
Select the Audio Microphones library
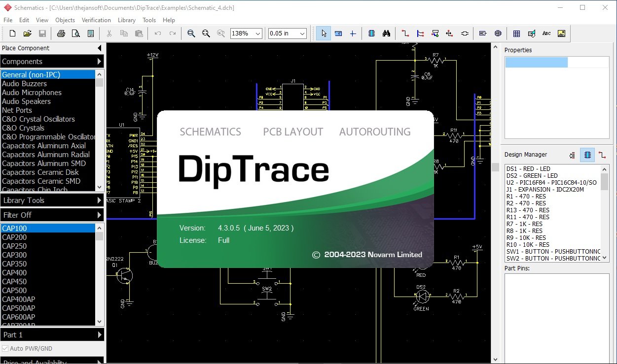tap(48, 93)
